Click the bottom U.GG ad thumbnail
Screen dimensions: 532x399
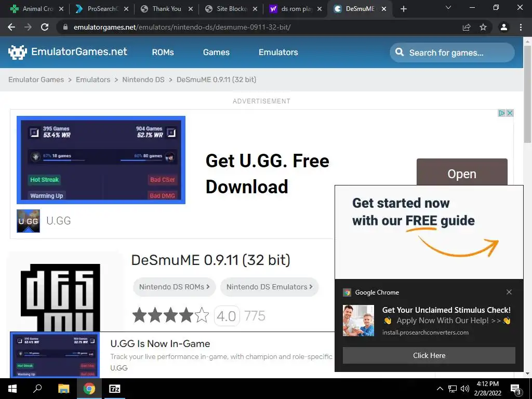coord(55,355)
